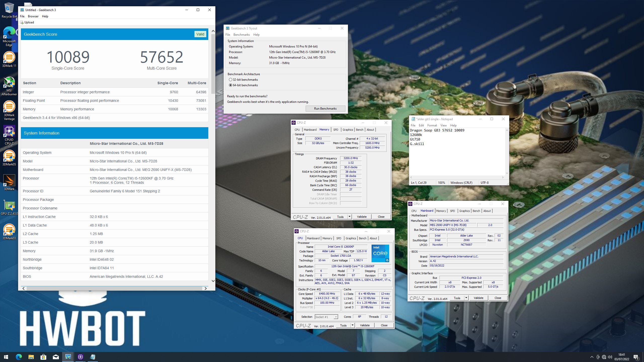Click Geekbench horizontal scrollbar thumb
This screenshot has height=362, width=644.
tap(114, 288)
